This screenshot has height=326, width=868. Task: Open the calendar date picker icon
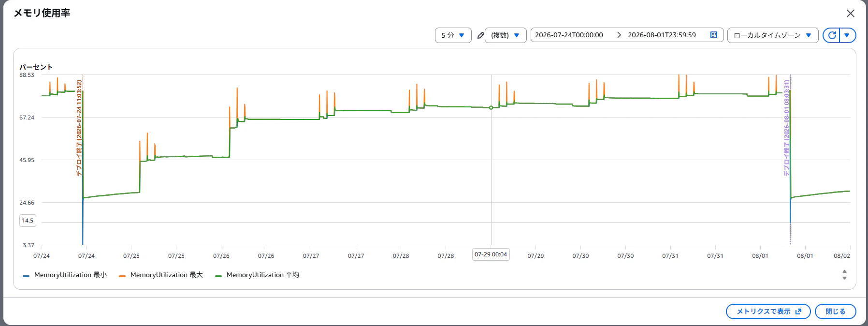(x=713, y=35)
